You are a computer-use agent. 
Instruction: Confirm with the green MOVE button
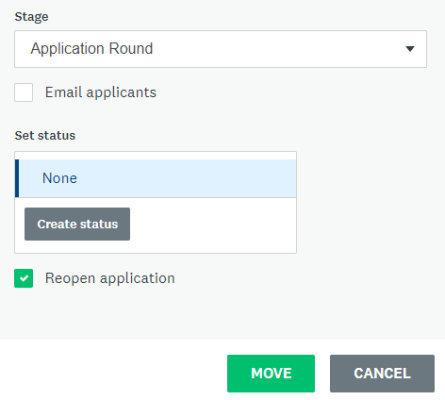click(x=271, y=373)
